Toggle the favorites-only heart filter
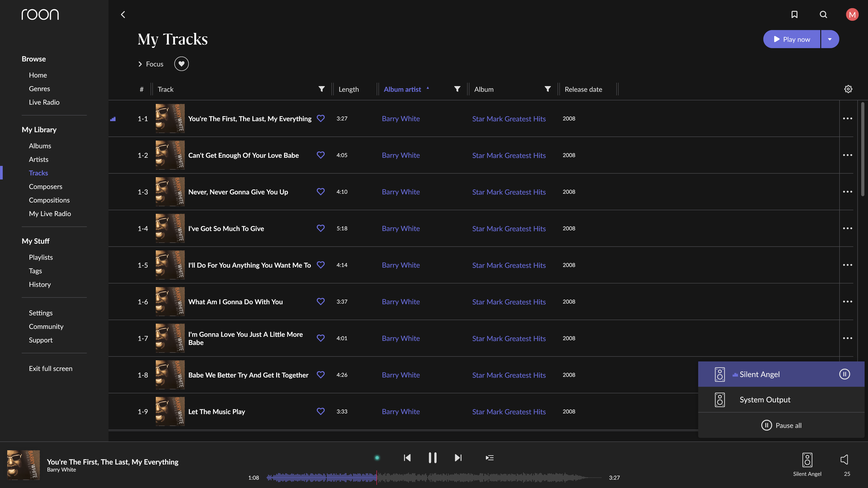Image resolution: width=868 pixels, height=488 pixels. pyautogui.click(x=181, y=64)
